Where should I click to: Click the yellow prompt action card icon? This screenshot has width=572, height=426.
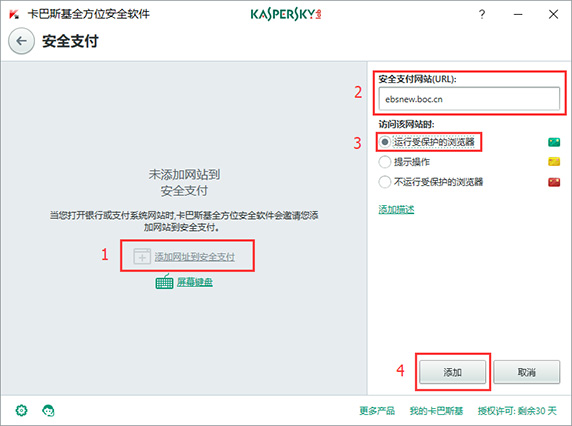[x=554, y=162]
